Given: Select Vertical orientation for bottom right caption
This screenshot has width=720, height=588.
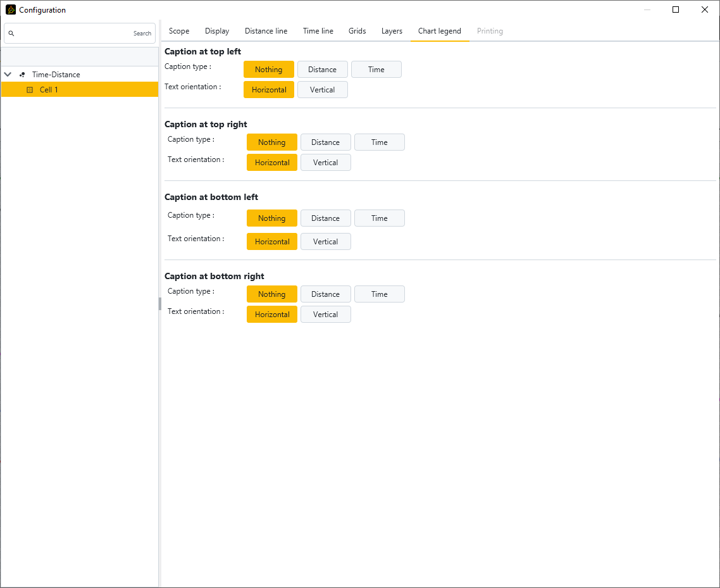Looking at the screenshot, I should tap(325, 315).
